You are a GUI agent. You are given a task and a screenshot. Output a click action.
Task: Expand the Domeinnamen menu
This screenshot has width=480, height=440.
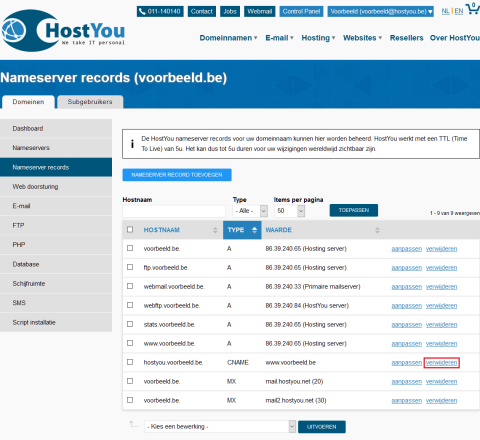coord(228,38)
